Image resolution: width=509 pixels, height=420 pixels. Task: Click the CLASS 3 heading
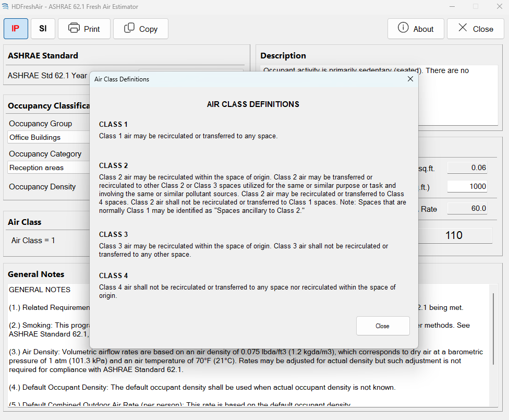(x=113, y=235)
